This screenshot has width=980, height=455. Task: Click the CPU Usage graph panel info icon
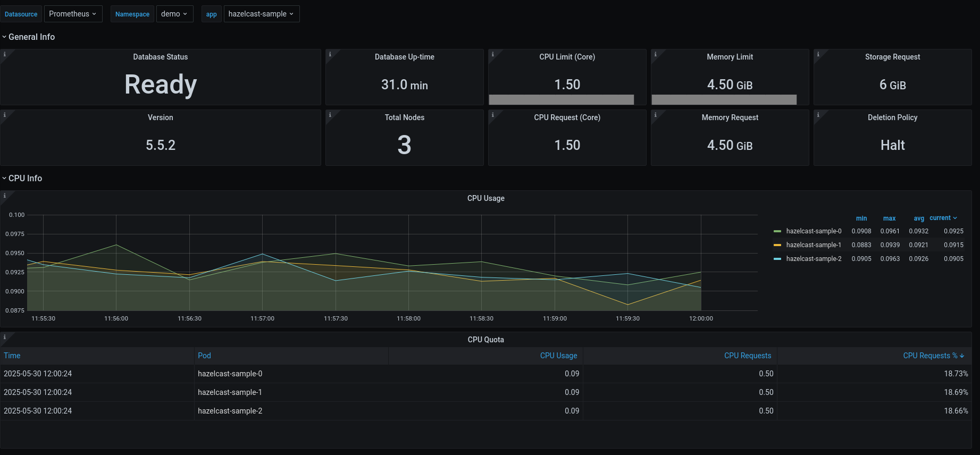point(4,196)
